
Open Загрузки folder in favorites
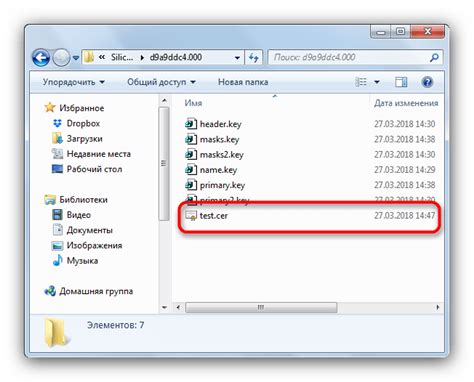[x=84, y=139]
